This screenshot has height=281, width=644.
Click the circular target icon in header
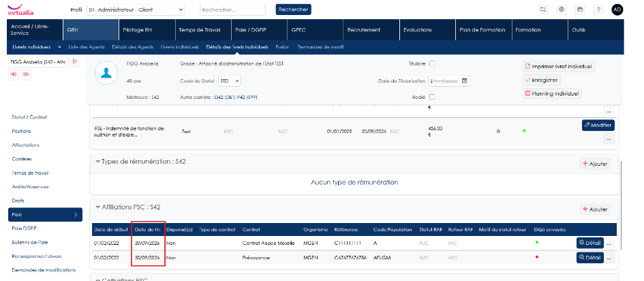click(x=562, y=10)
